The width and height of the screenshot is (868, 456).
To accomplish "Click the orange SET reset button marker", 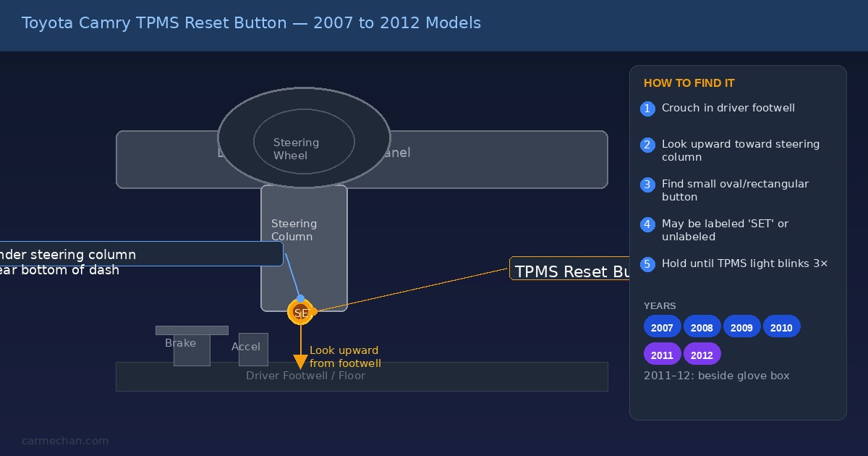I will 301,312.
